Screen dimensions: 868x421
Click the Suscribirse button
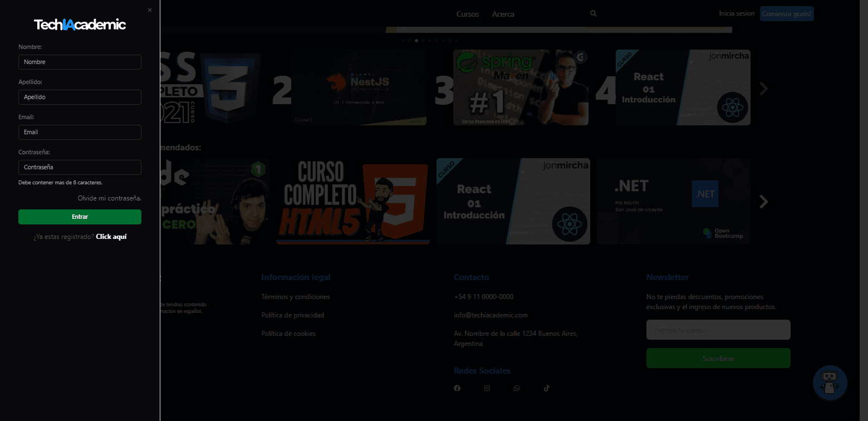(x=718, y=358)
